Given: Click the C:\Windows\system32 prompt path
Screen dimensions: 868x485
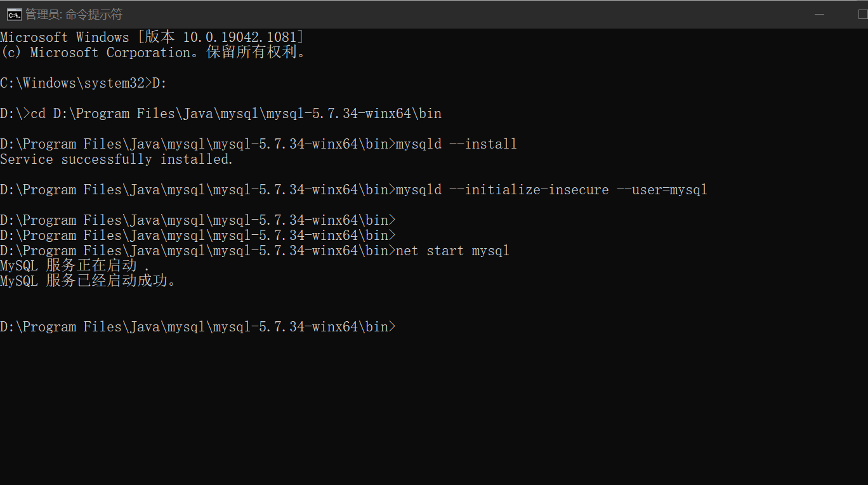Looking at the screenshot, I should 72,83.
